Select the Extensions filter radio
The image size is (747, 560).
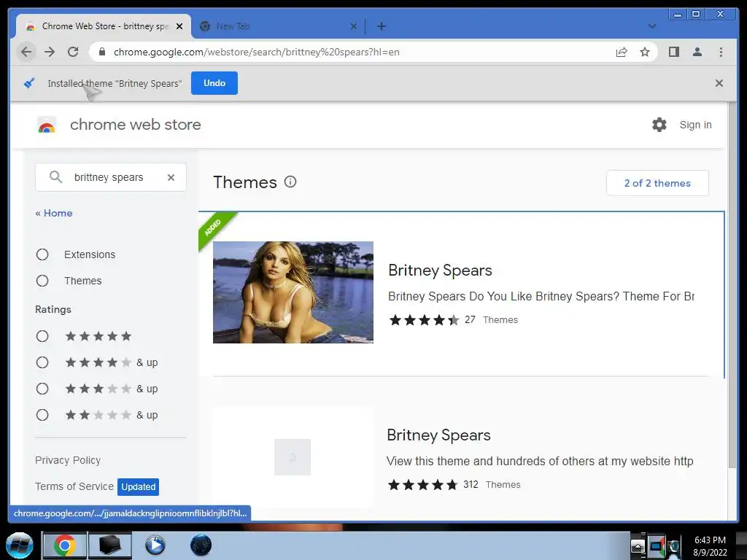click(x=42, y=254)
